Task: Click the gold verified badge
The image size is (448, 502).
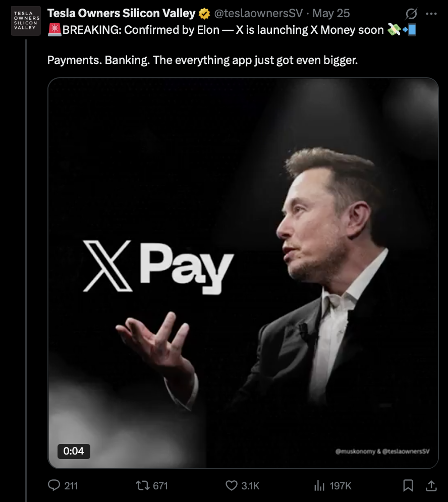Action: click(204, 14)
